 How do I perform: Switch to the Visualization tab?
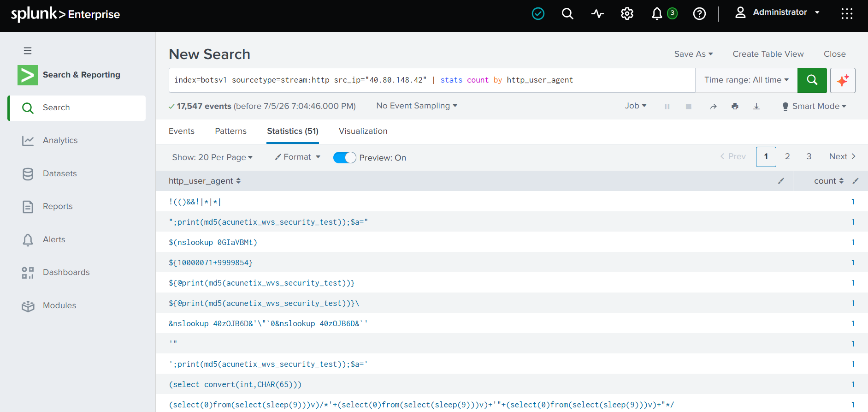pyautogui.click(x=363, y=131)
